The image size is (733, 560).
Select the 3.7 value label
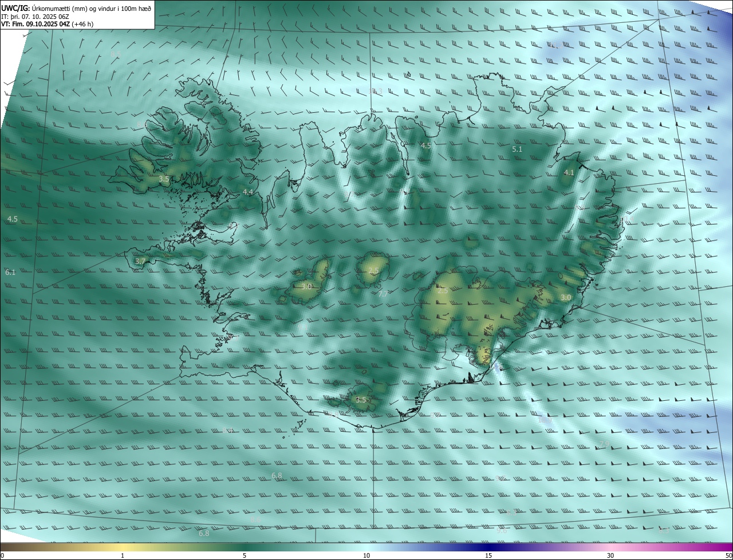tap(140, 261)
